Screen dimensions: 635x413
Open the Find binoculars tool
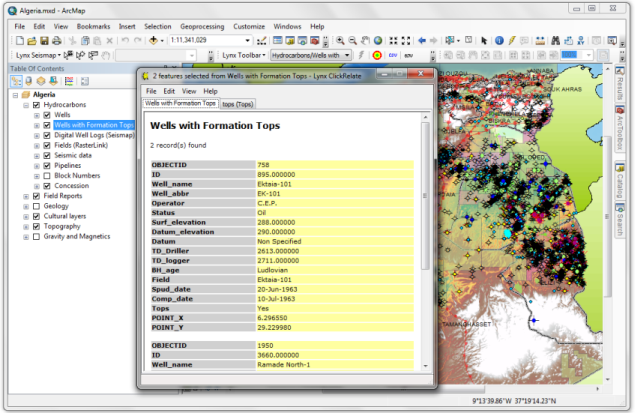[x=555, y=40]
